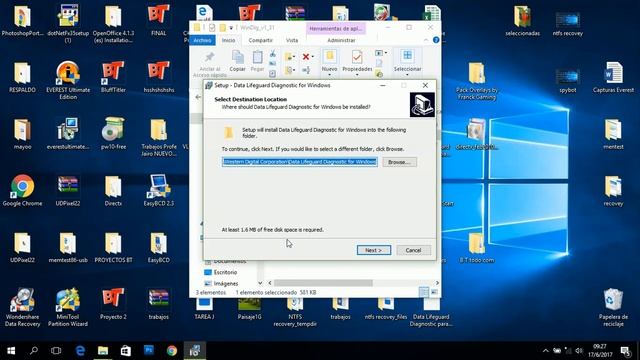Open the Archivo tab in File Explorer
640x360 pixels.
(202, 40)
